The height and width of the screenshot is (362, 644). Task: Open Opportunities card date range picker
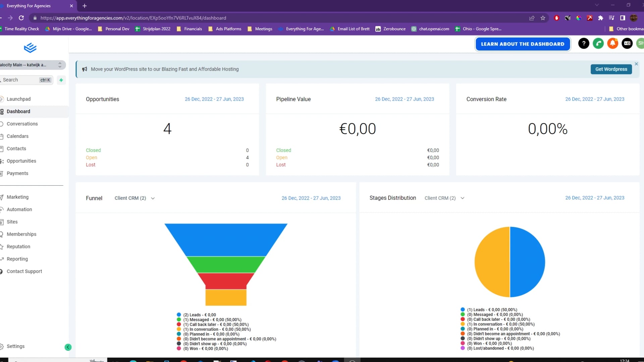point(214,99)
